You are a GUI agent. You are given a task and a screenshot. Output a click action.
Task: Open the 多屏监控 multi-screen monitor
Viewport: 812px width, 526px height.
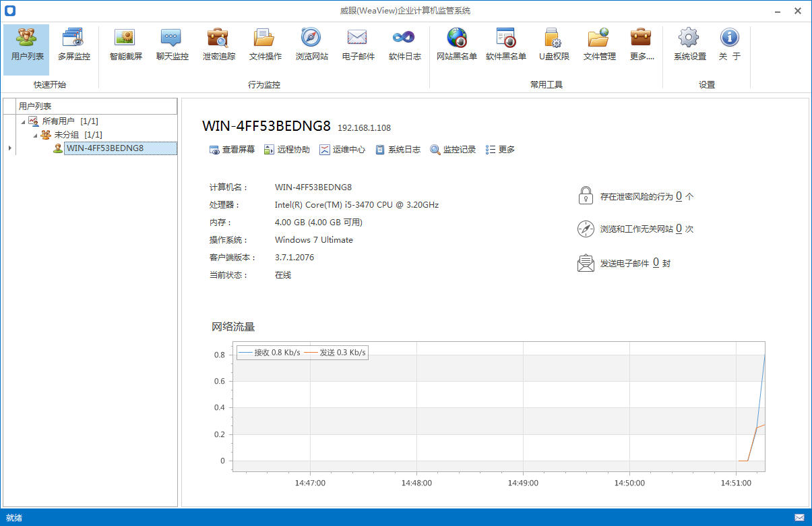[73, 45]
